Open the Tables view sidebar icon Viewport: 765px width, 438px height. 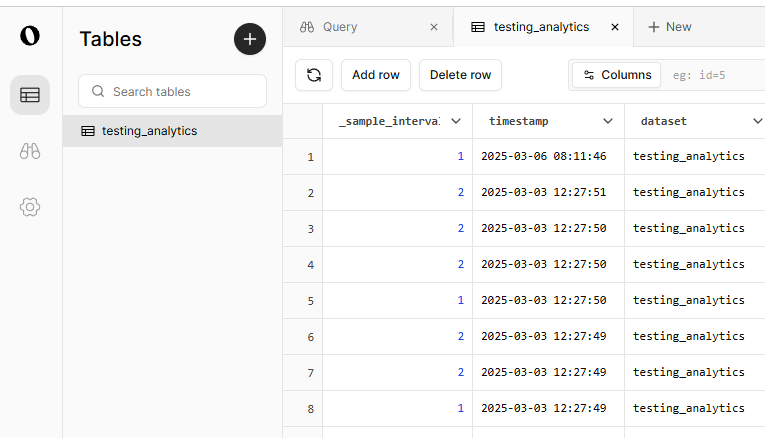(x=30, y=95)
